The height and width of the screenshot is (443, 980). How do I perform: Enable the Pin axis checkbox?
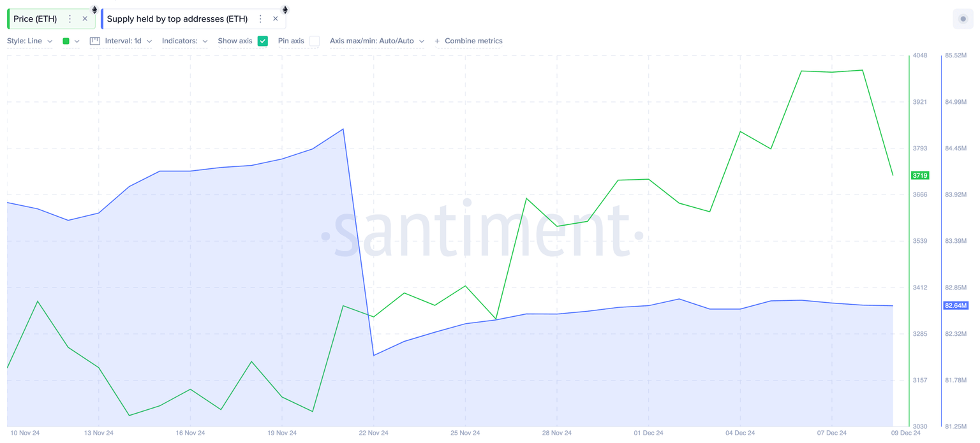click(315, 41)
